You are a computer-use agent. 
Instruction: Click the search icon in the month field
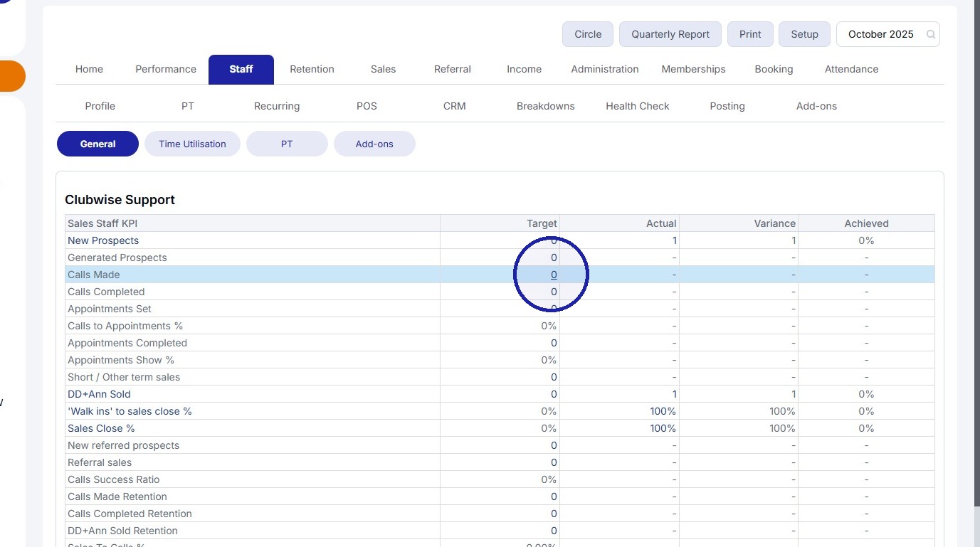point(930,34)
